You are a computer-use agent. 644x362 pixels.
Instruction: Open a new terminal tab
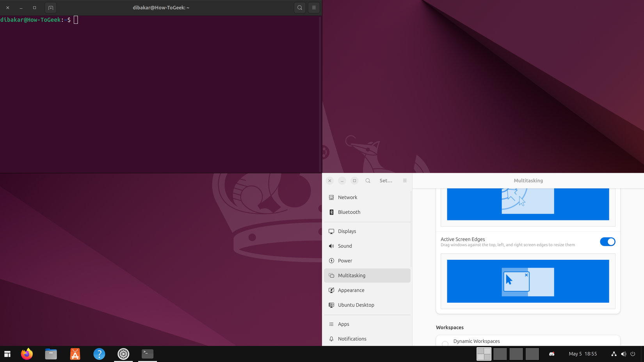click(x=50, y=7)
